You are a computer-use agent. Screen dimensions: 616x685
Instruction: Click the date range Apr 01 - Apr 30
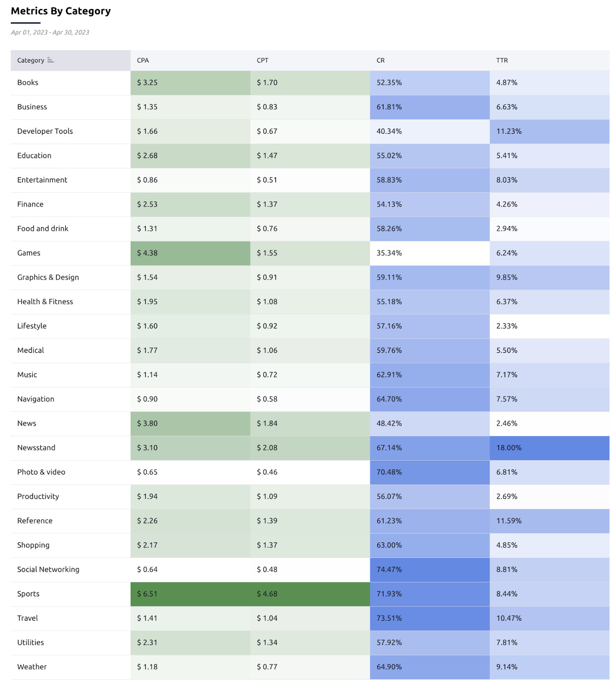click(50, 33)
